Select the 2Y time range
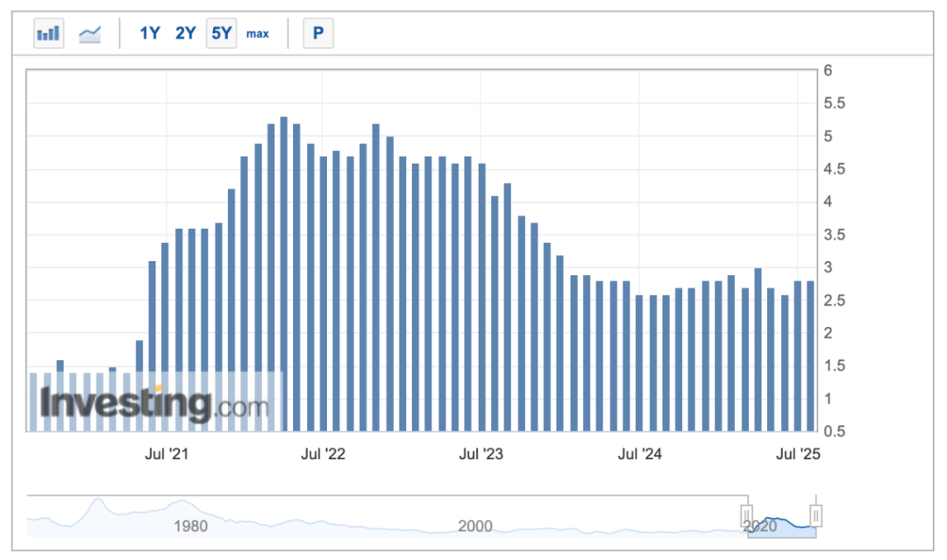The height and width of the screenshot is (560, 947). coord(185,34)
